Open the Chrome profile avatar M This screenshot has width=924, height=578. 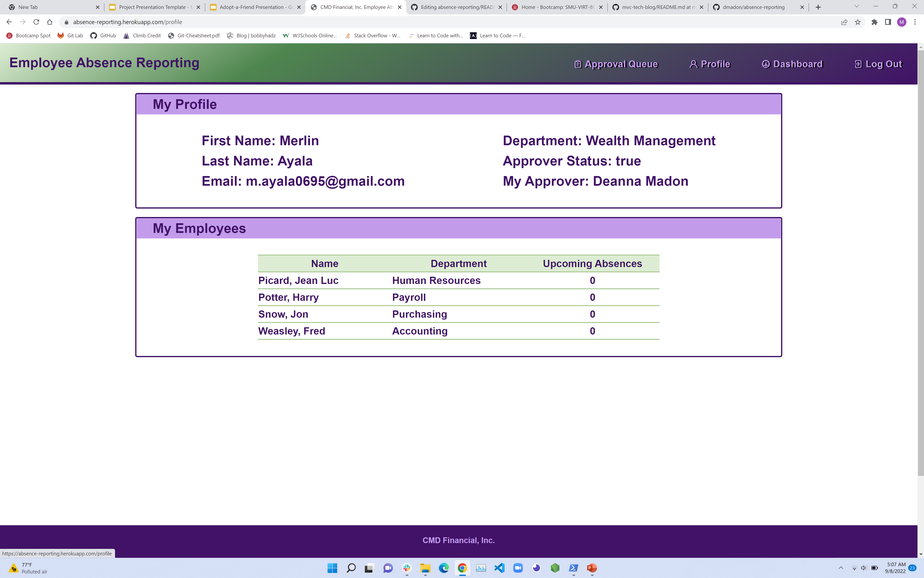tap(902, 22)
